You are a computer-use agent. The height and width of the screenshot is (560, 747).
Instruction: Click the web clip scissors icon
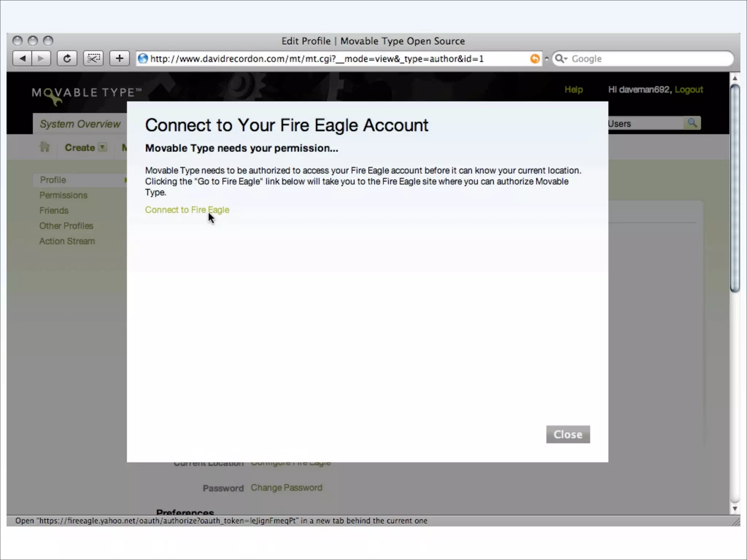(93, 59)
